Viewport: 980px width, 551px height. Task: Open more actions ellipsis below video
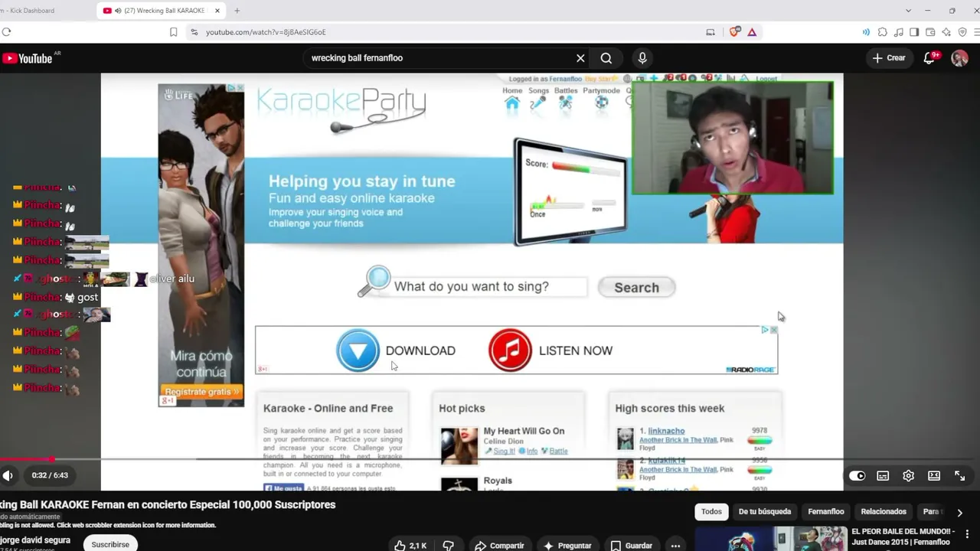pyautogui.click(x=675, y=545)
